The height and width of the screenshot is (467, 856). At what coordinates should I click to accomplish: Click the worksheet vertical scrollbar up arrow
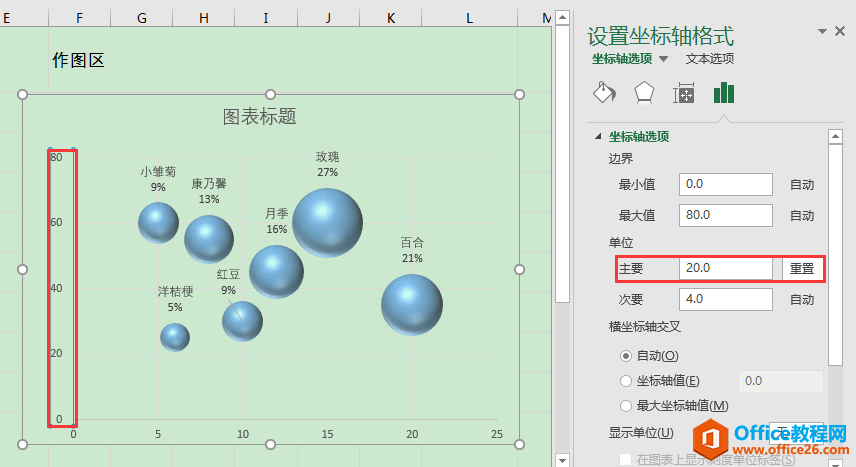[562, 17]
